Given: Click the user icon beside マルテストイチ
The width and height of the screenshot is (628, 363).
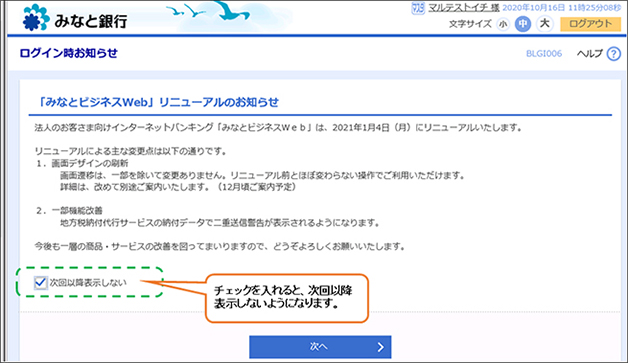Looking at the screenshot, I should click(418, 8).
